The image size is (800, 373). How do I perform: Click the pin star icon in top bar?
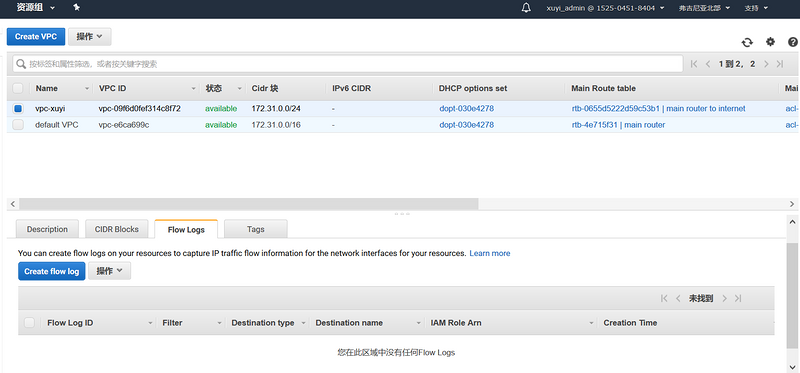[x=77, y=8]
